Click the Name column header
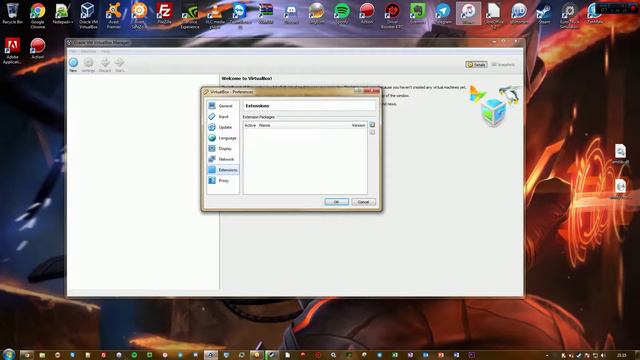Viewport: 640px width, 360px height. coord(264,125)
